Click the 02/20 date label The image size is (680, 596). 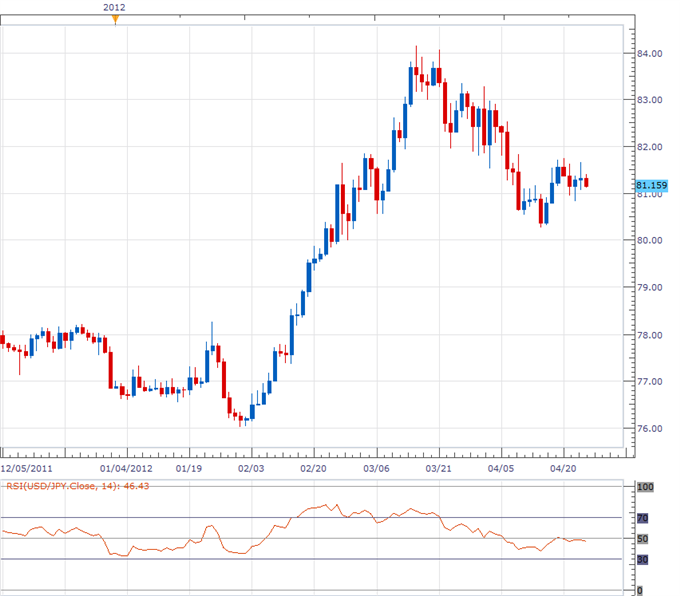pos(314,468)
